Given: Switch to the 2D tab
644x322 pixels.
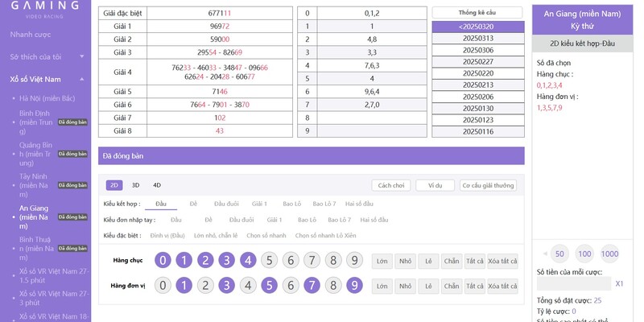Looking at the screenshot, I should click(114, 185).
